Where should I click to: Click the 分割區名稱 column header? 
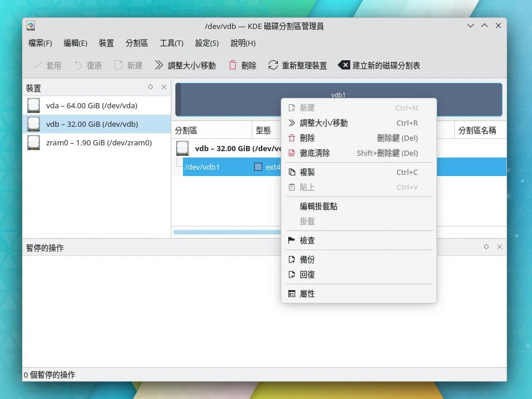coord(477,130)
